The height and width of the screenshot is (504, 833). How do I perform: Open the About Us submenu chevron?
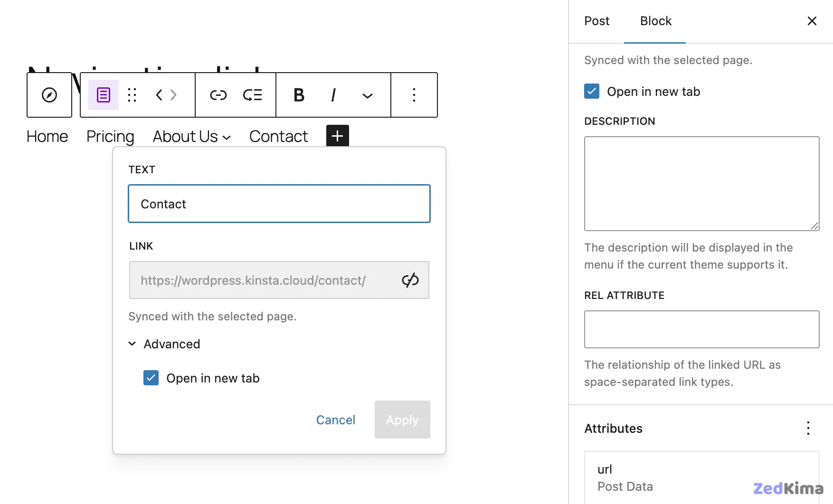(x=227, y=137)
